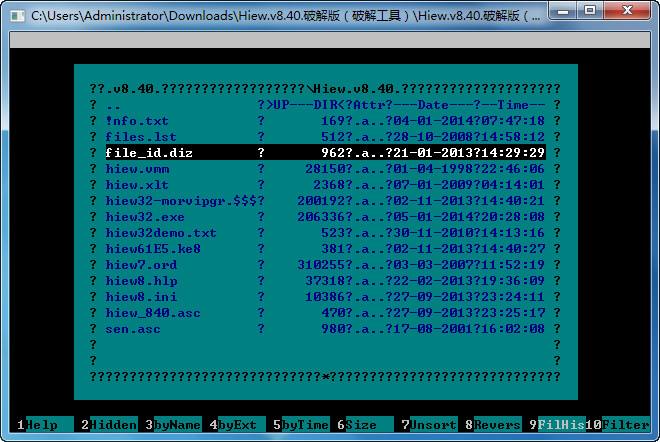Select hiew32demo.txt file entry
The width and height of the screenshot is (660, 442).
click(325, 233)
